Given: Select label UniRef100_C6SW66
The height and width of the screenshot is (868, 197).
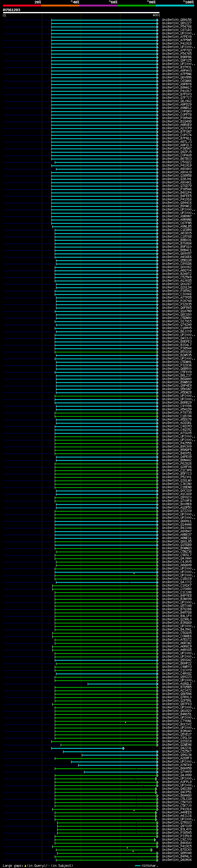Looking at the screenshot, I should click(x=176, y=81).
